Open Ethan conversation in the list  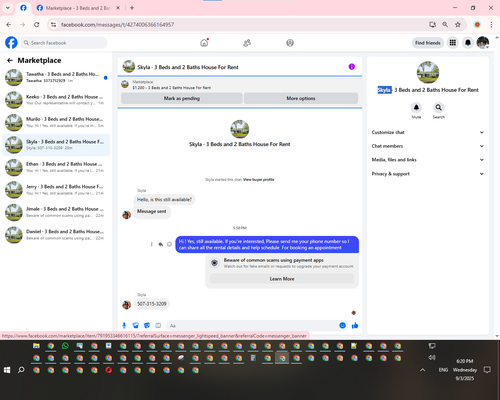tap(56, 167)
